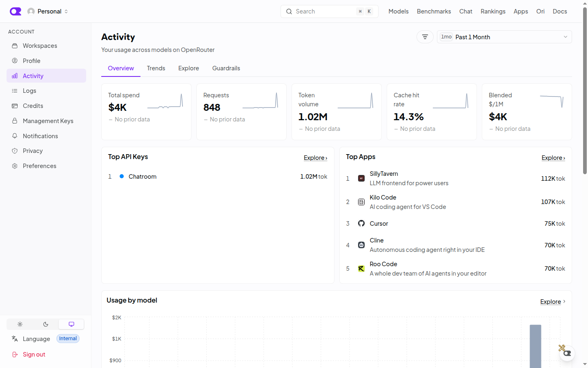The height and width of the screenshot is (368, 588).
Task: Switch to dark theme
Action: point(46,324)
